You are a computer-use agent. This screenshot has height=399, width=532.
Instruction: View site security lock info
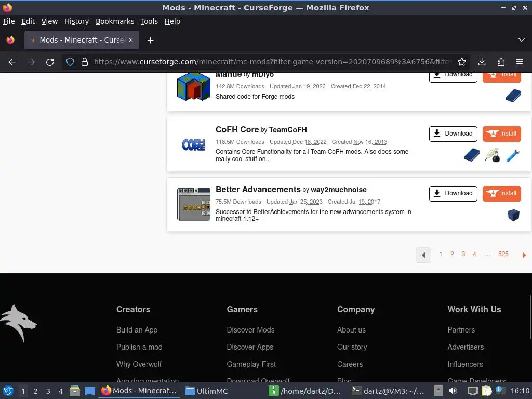(x=85, y=62)
